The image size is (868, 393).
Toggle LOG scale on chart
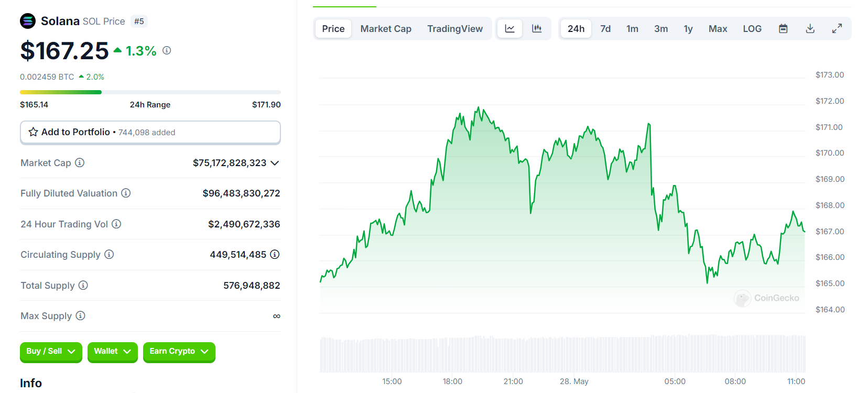(x=752, y=29)
